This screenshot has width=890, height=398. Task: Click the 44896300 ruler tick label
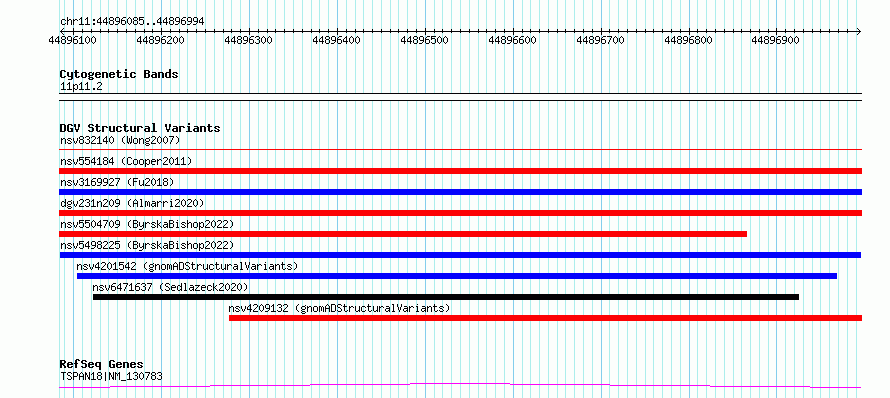[249, 40]
